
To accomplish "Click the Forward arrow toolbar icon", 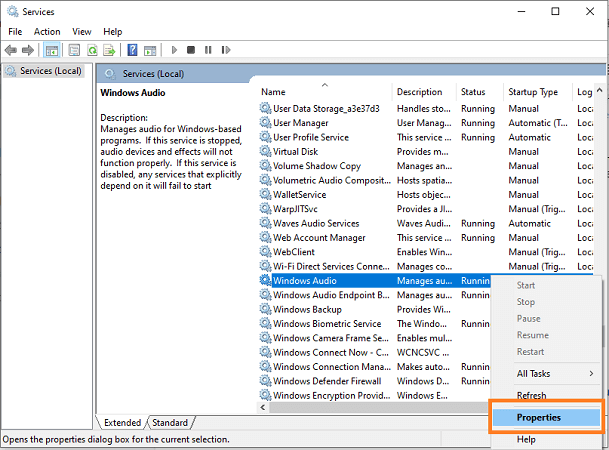I will (x=28, y=50).
